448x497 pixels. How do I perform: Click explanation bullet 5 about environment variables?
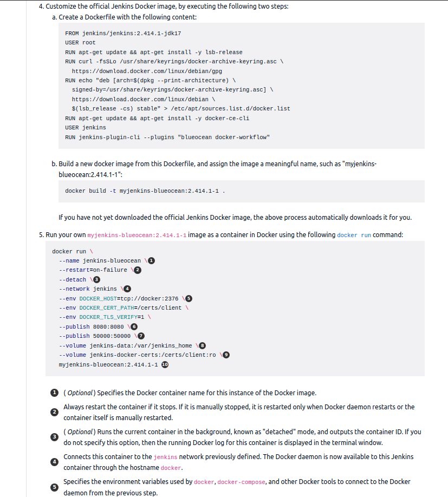(54, 487)
